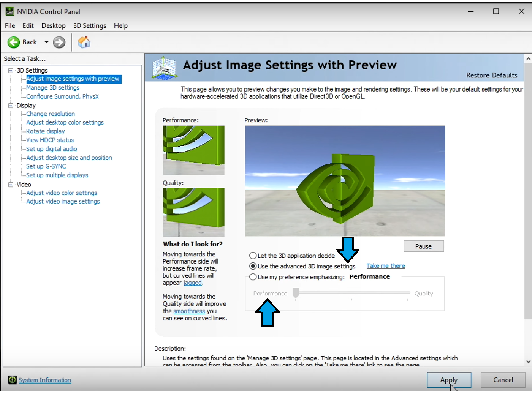Click Restore Defaults
The image size is (532, 393).
[492, 75]
